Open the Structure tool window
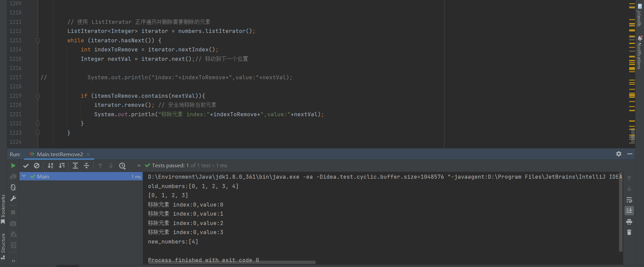 pos(3,246)
